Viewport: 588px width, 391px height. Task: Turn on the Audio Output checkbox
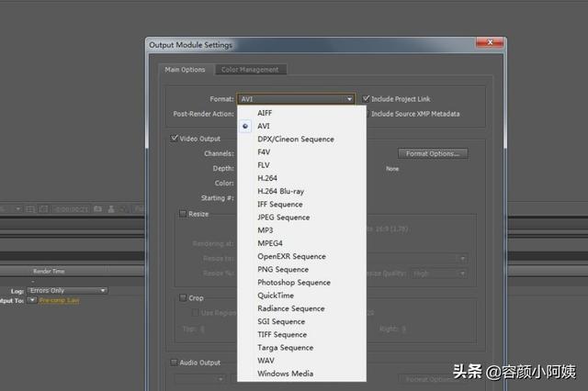click(x=175, y=363)
